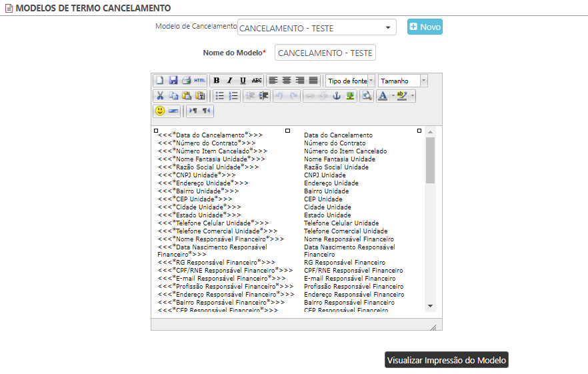This screenshot has width=588, height=374.
Task: Focus the Nome do Modelo input field
Action: (x=325, y=53)
